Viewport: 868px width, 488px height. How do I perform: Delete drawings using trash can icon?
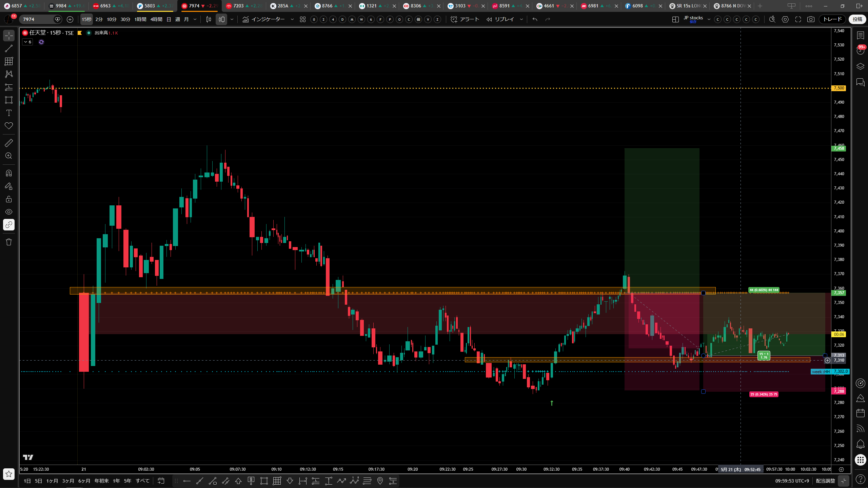coord(9,242)
